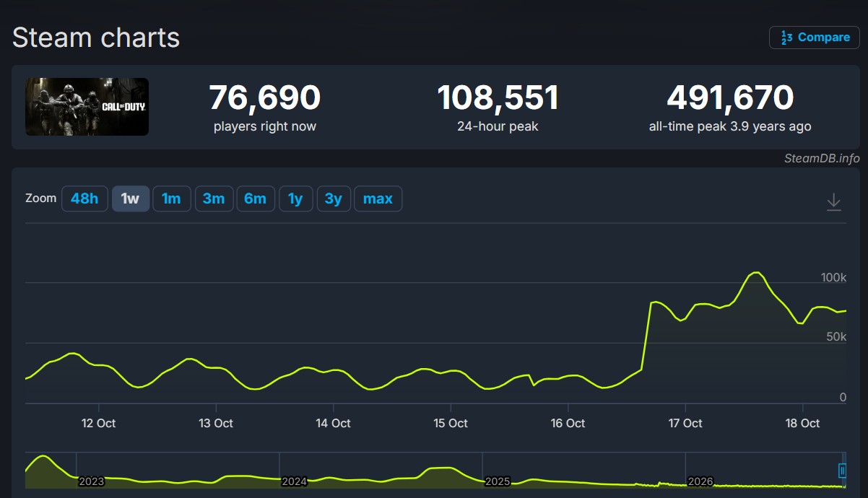
Task: Click the 50k y-axis label
Action: click(x=837, y=337)
